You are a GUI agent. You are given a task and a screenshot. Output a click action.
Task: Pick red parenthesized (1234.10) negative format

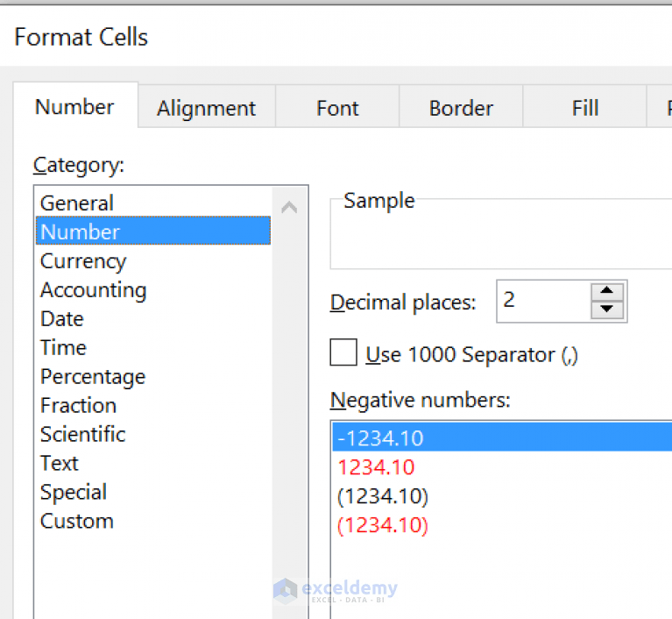tap(383, 525)
